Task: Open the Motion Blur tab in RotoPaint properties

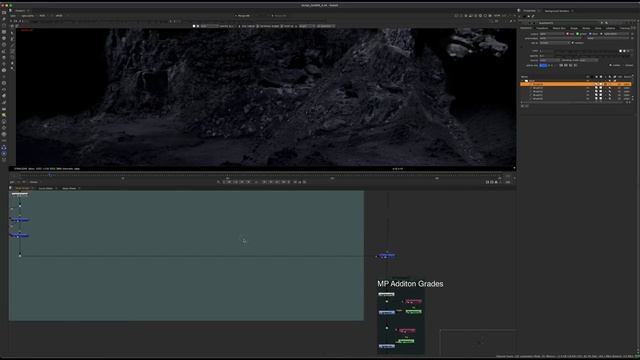Action: 559,28
